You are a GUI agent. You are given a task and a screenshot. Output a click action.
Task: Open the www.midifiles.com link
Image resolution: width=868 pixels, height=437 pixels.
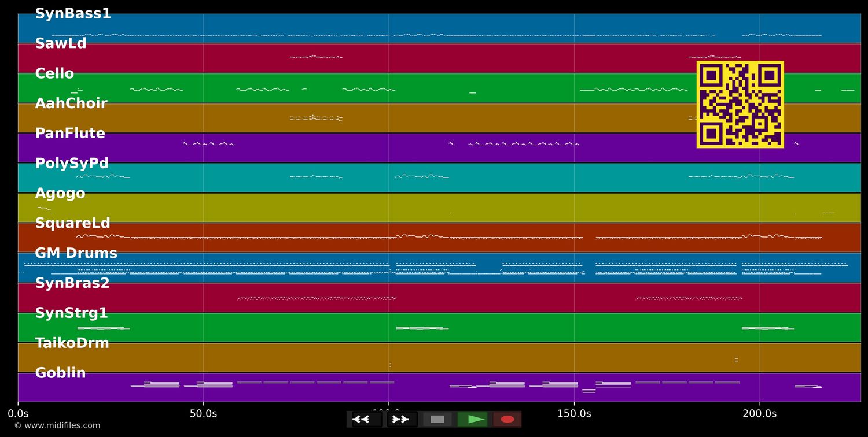[x=57, y=426]
